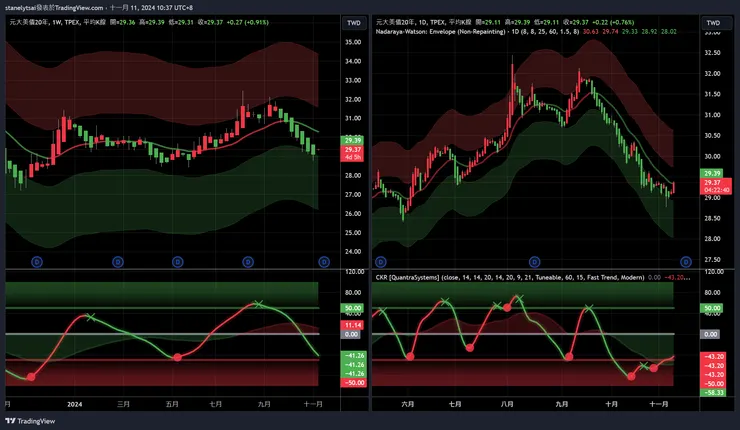
Task: Click the green 50.00 level label in weekly oscillator
Action: click(x=353, y=308)
